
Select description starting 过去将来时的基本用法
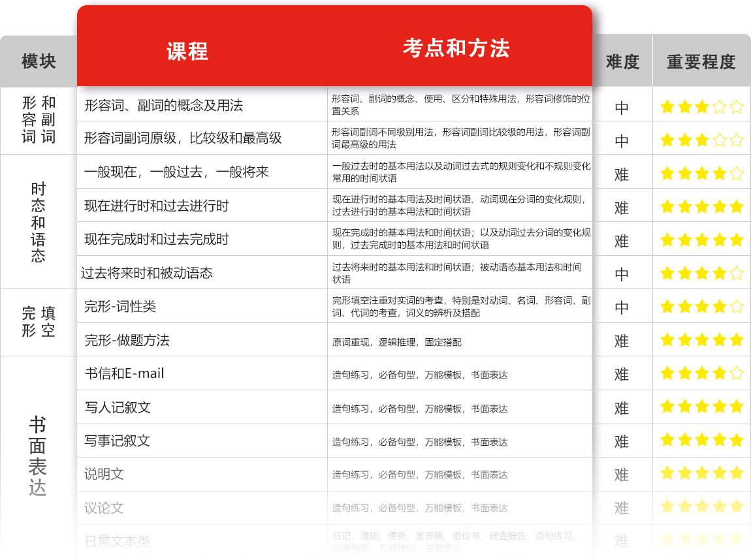457,273
